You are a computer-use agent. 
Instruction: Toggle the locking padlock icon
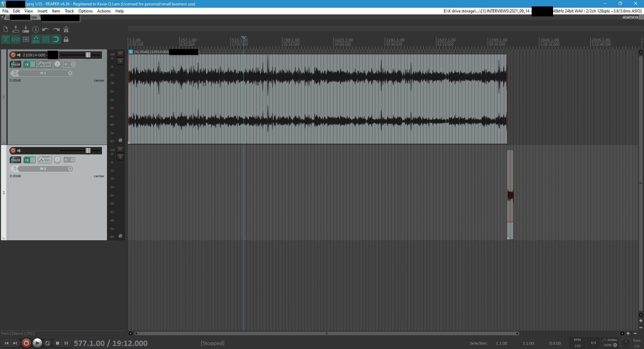[x=66, y=40]
